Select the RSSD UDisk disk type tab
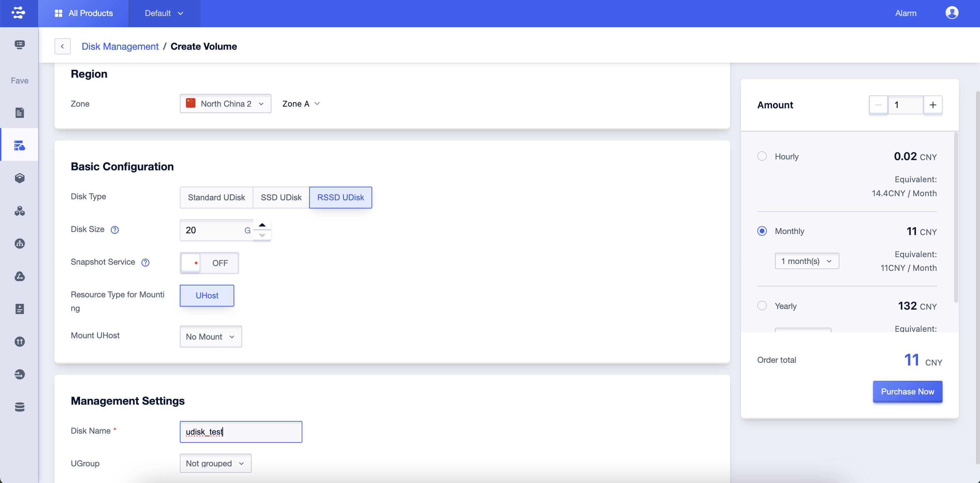The width and height of the screenshot is (980, 483). pyautogui.click(x=341, y=197)
